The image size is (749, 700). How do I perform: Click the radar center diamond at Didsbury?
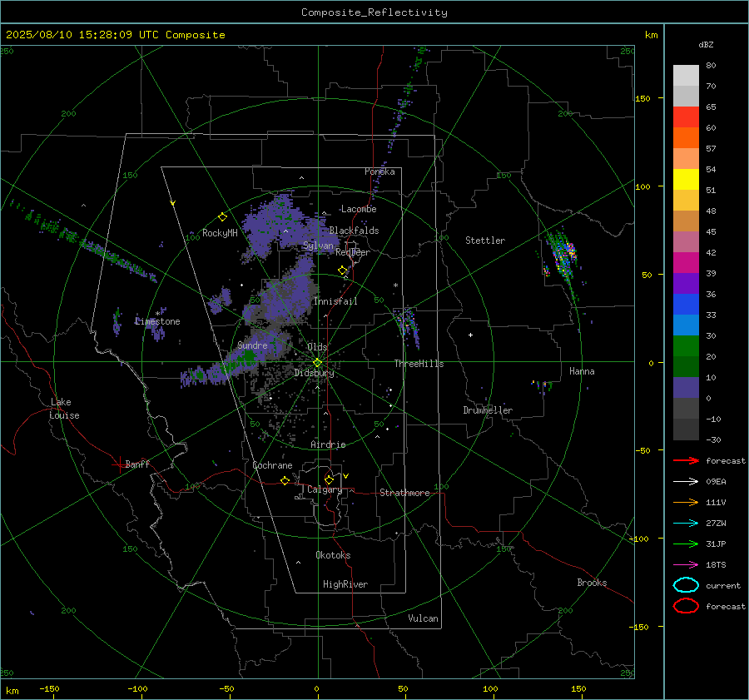coord(317,363)
